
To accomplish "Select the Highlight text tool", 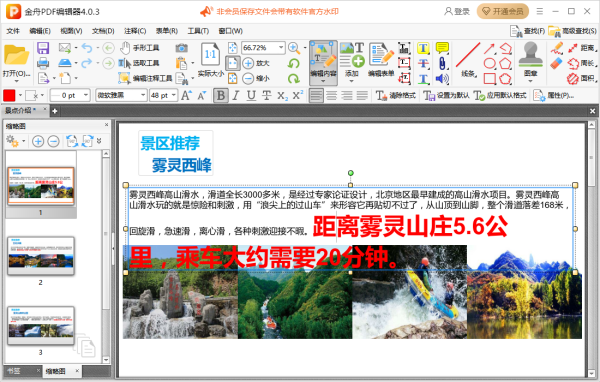I will (423, 48).
